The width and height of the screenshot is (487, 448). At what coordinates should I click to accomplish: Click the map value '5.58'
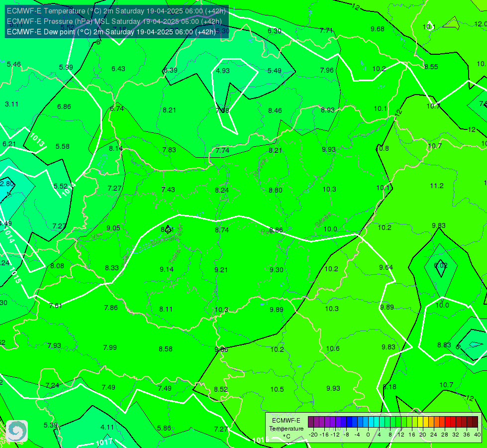[x=62, y=146]
